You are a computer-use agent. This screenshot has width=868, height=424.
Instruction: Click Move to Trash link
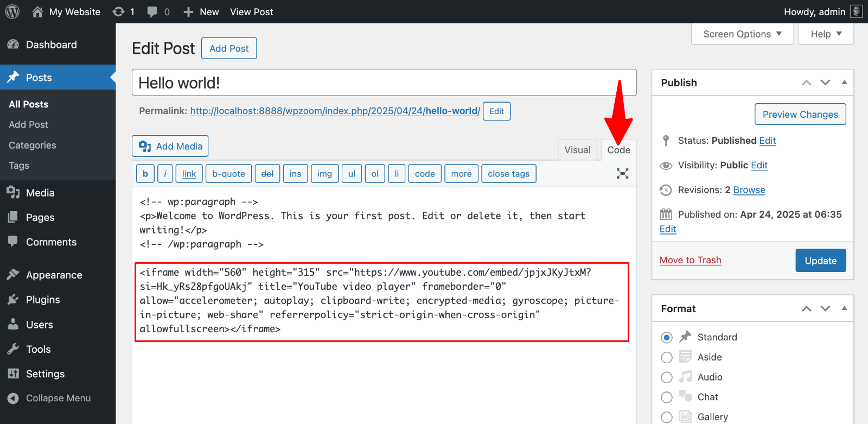690,260
